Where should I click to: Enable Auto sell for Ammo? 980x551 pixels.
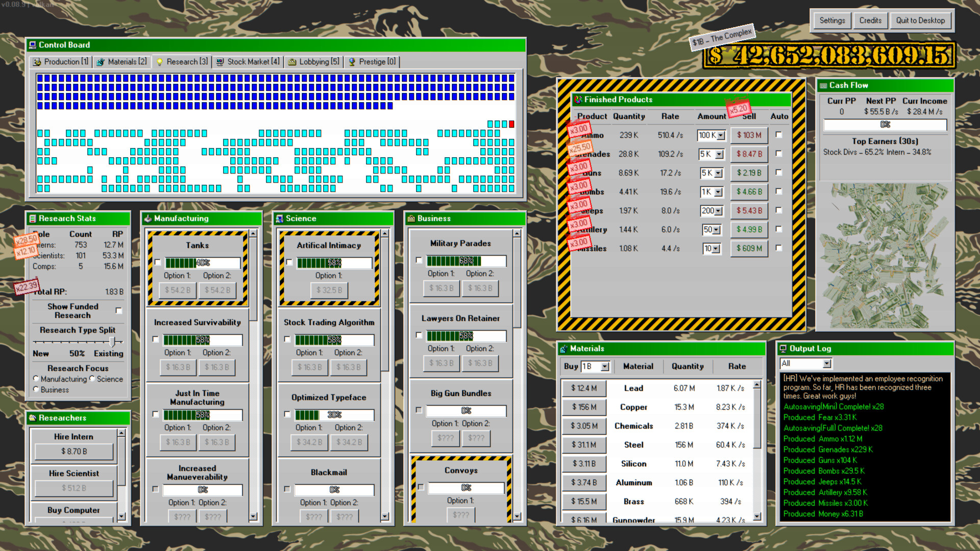pos(779,135)
